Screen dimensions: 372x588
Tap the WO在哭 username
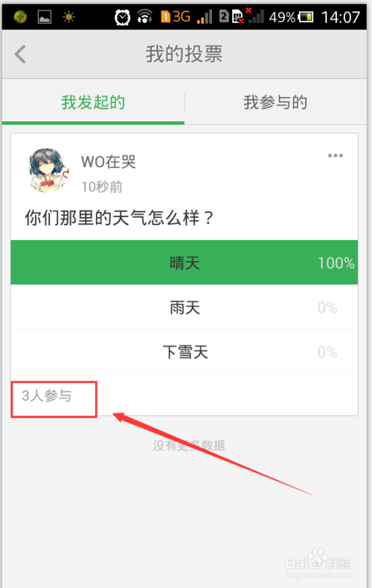(x=109, y=162)
